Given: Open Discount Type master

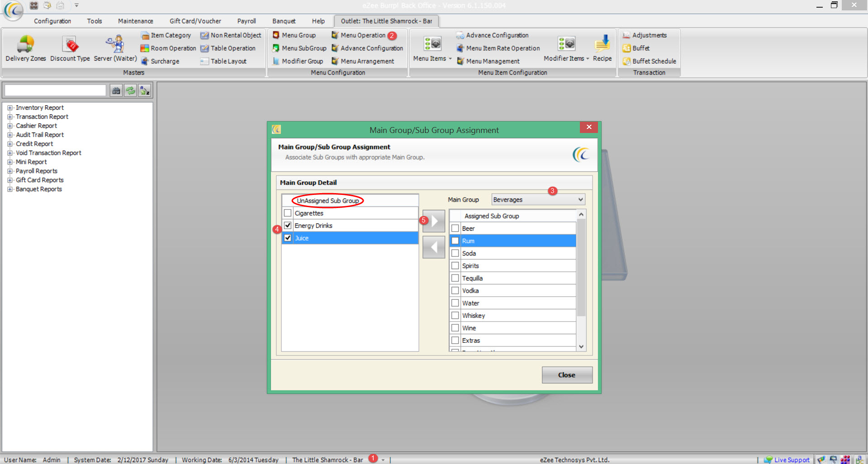Looking at the screenshot, I should (70, 49).
